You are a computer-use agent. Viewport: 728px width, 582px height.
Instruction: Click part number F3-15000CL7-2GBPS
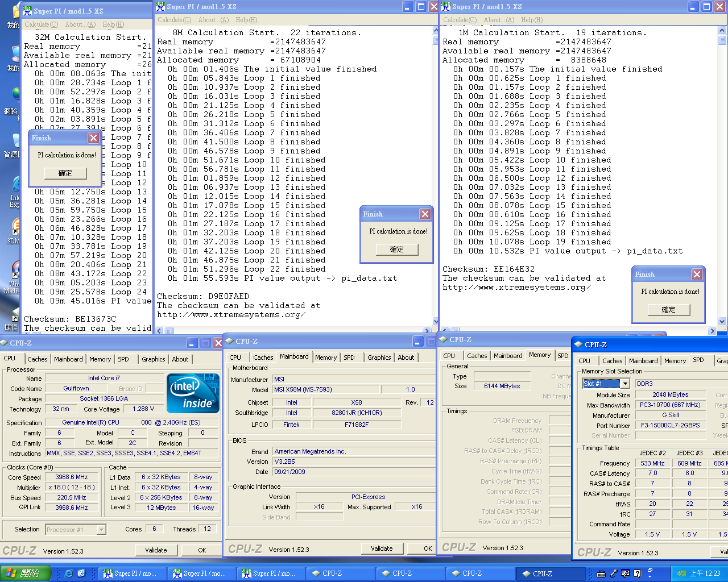point(671,425)
